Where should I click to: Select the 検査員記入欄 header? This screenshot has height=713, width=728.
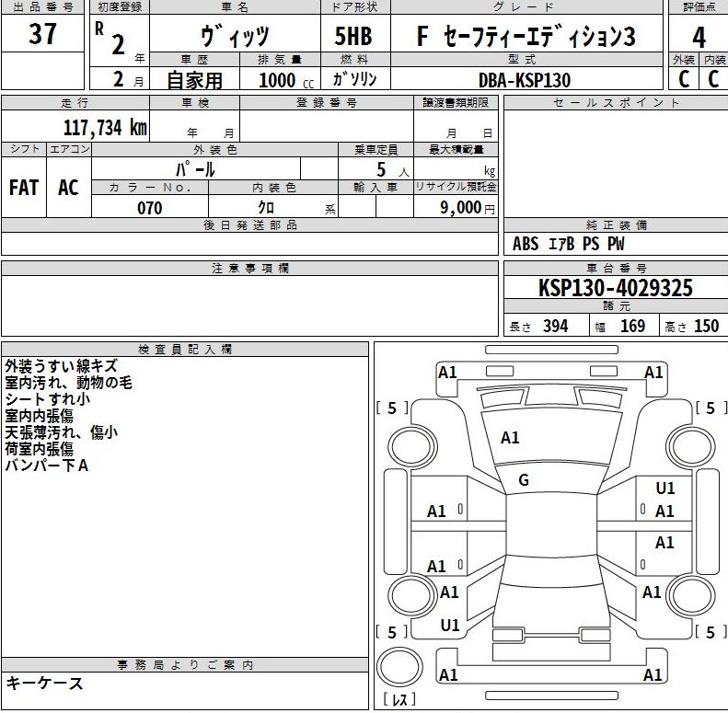(185, 350)
